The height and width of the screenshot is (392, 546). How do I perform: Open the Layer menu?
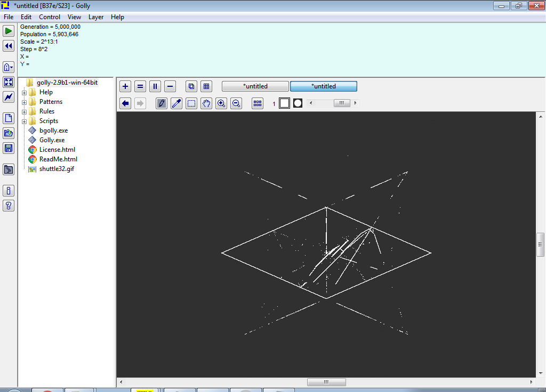96,17
